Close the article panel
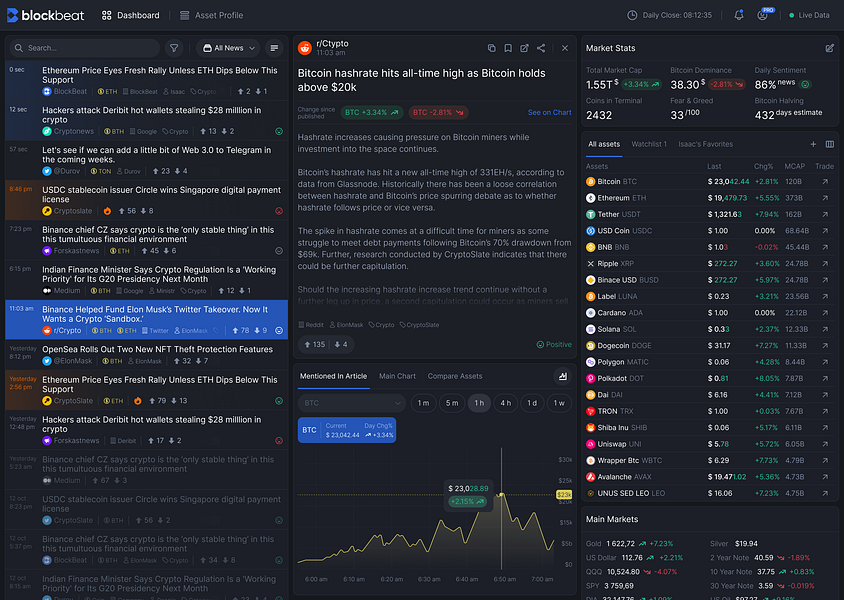 coord(565,48)
